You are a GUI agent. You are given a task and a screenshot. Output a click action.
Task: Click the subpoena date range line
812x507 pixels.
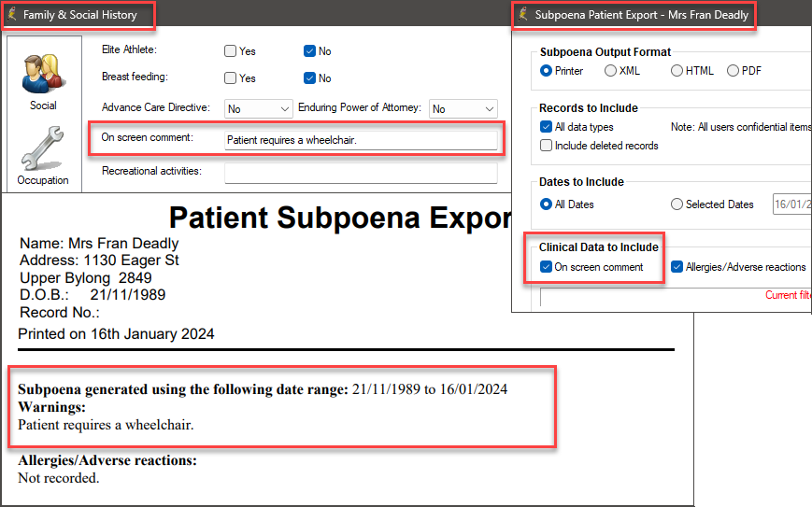(x=263, y=389)
